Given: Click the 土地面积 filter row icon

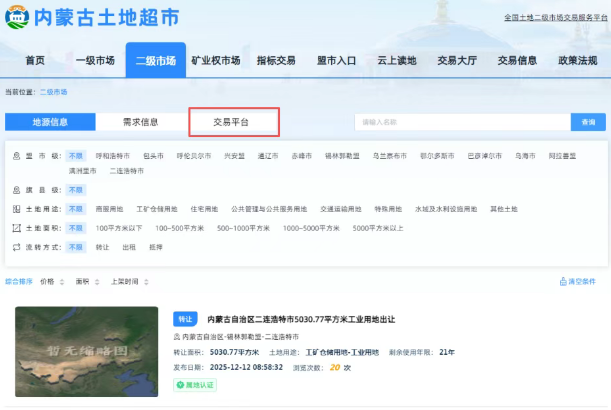Looking at the screenshot, I should [x=16, y=228].
